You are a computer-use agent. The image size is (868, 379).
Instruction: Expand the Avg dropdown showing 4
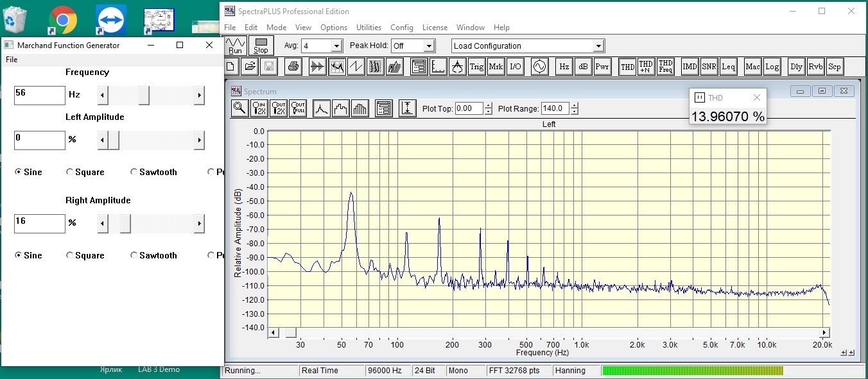point(336,46)
